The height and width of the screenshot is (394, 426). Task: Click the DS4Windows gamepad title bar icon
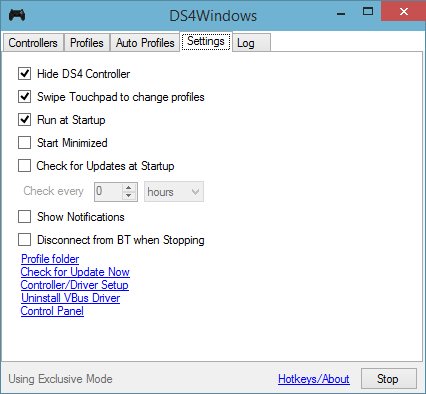(x=16, y=15)
